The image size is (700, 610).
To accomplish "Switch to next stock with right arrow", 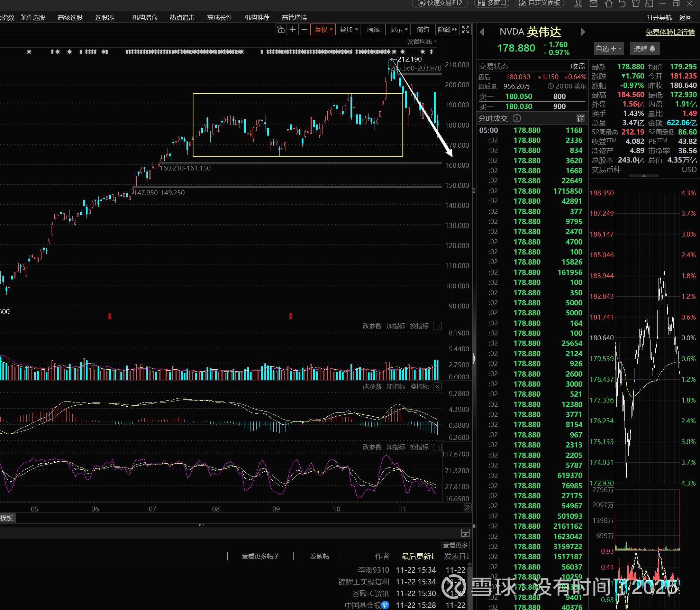I will point(583,32).
